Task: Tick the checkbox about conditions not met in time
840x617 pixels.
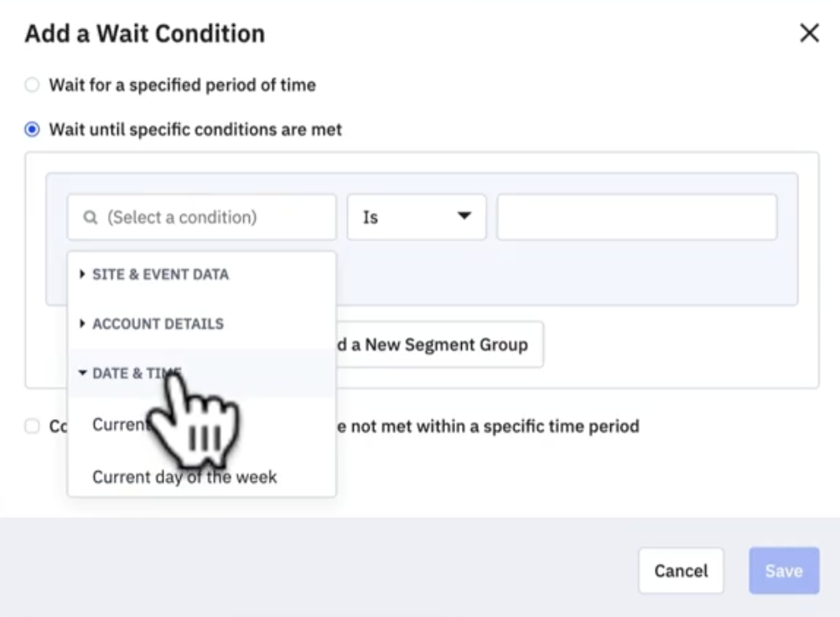Action: click(32, 427)
